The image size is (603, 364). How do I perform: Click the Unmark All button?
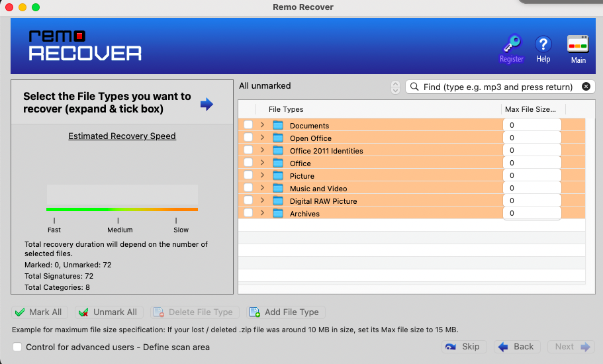click(109, 312)
